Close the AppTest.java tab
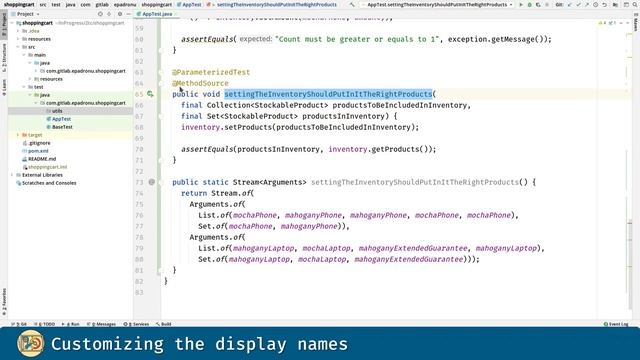The width and height of the screenshot is (640, 360). [176, 14]
